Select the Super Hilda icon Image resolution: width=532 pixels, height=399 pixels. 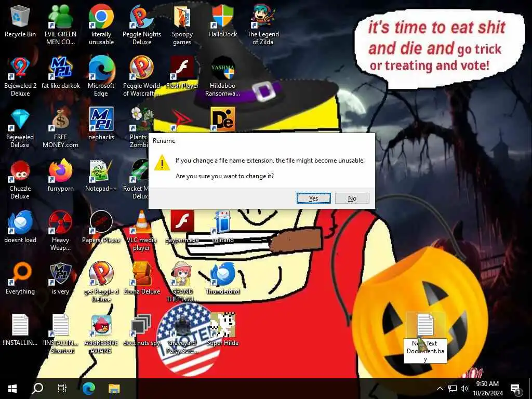tap(222, 330)
